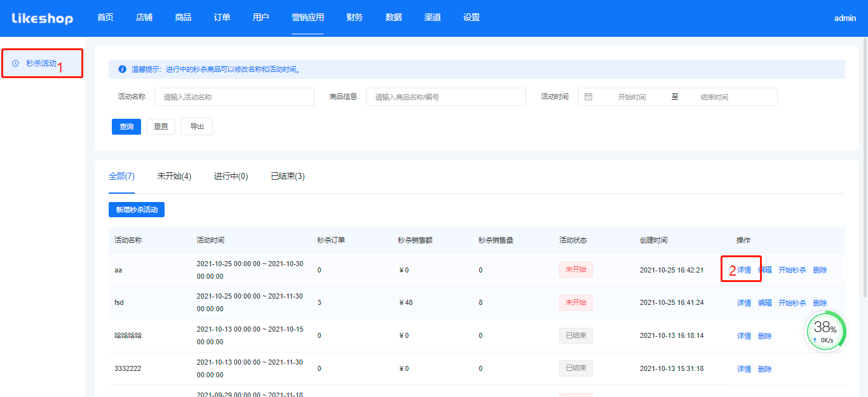Image resolution: width=868 pixels, height=397 pixels.
Task: Switch to the 进行中(0) tab
Action: [231, 177]
